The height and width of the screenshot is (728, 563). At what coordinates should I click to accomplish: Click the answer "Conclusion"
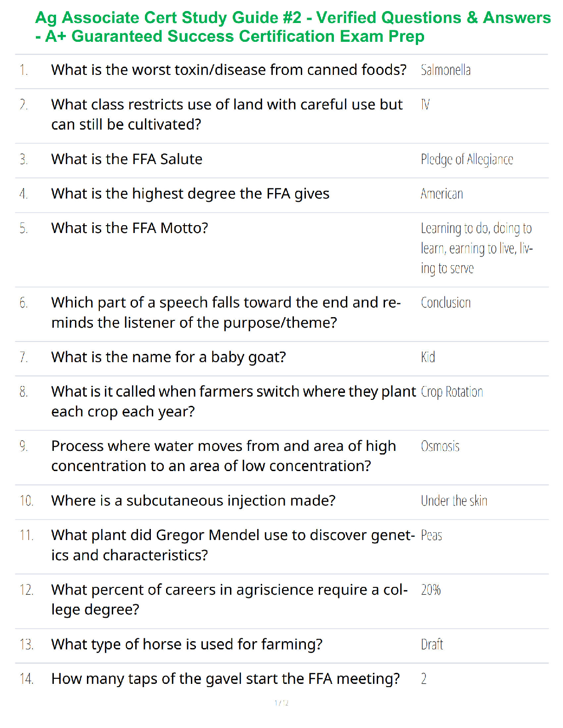[446, 303]
